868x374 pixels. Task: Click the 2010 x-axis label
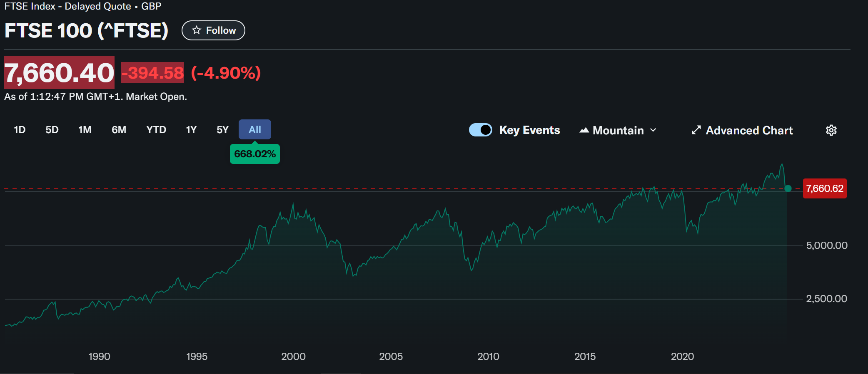point(488,357)
